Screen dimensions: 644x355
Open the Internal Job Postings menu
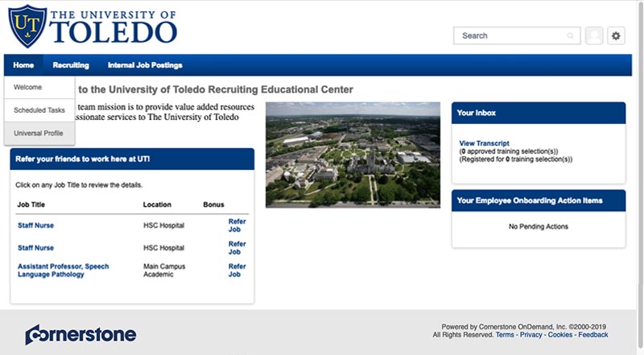[x=145, y=65]
